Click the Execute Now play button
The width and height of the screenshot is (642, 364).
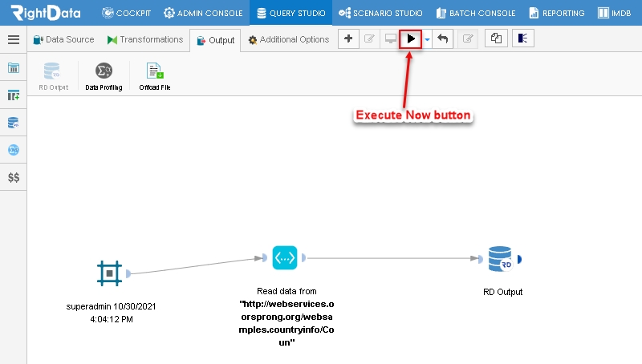point(410,38)
